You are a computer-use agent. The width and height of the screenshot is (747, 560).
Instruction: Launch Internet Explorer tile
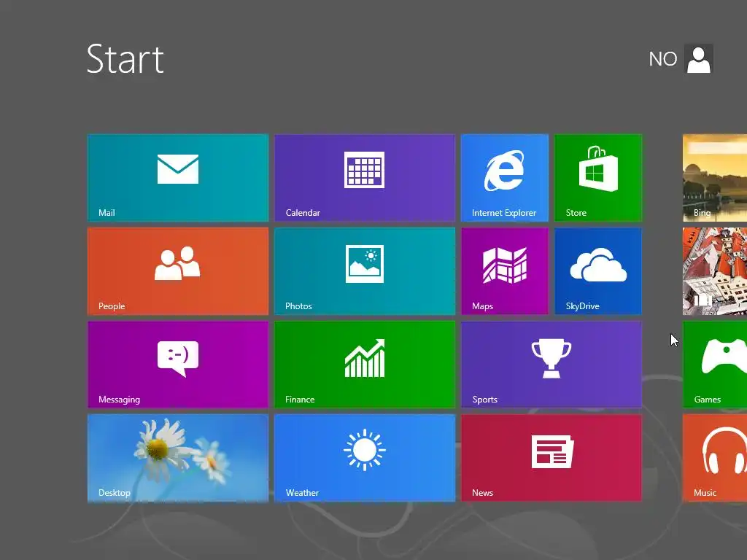(505, 178)
